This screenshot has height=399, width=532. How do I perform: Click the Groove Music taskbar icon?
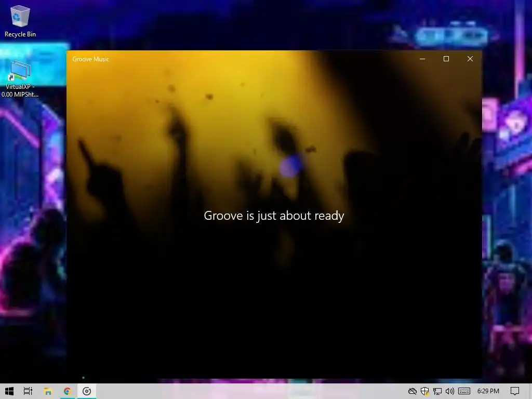click(87, 391)
